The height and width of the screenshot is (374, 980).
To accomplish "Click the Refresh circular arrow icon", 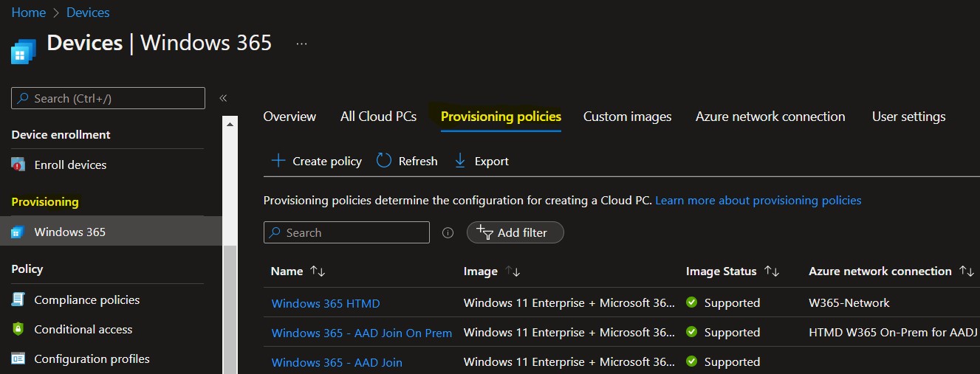I will pos(384,161).
